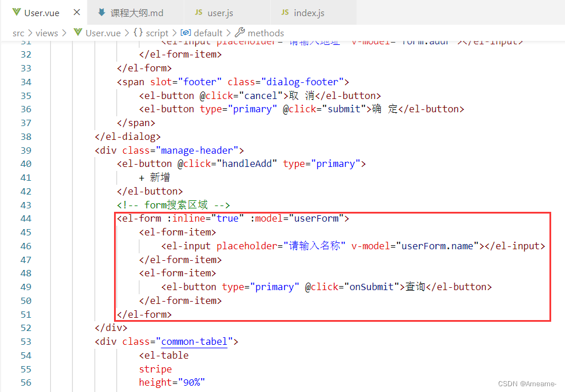
Task: Open the 课程大纲.md tab
Action: (136, 13)
